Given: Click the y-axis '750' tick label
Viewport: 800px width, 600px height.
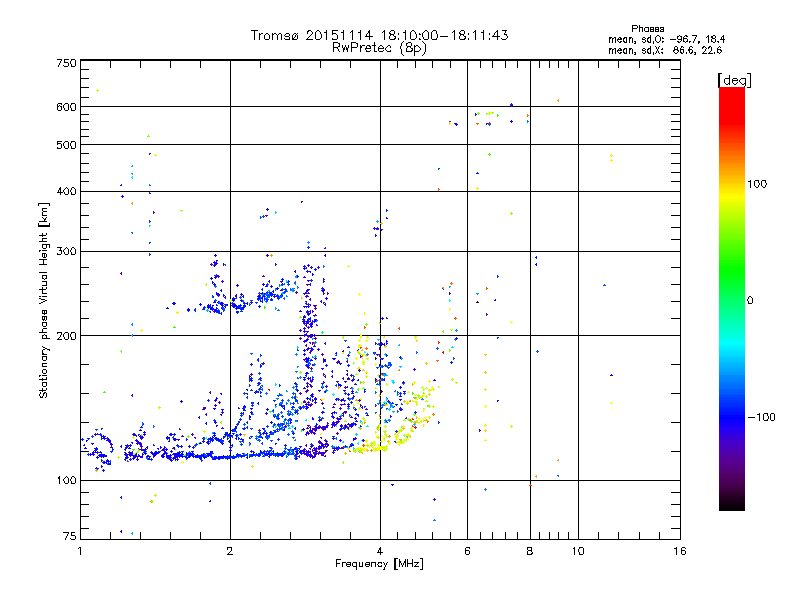Looking at the screenshot, I should [66, 63].
